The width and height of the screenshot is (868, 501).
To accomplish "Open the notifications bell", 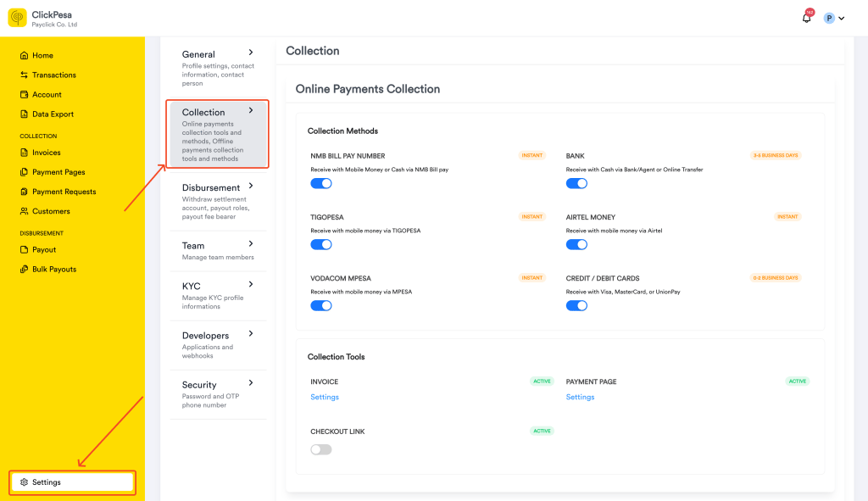I will coord(807,18).
